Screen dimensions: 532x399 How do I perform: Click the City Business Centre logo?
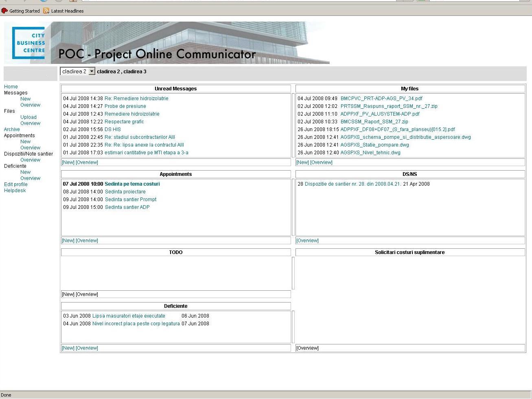tap(28, 43)
